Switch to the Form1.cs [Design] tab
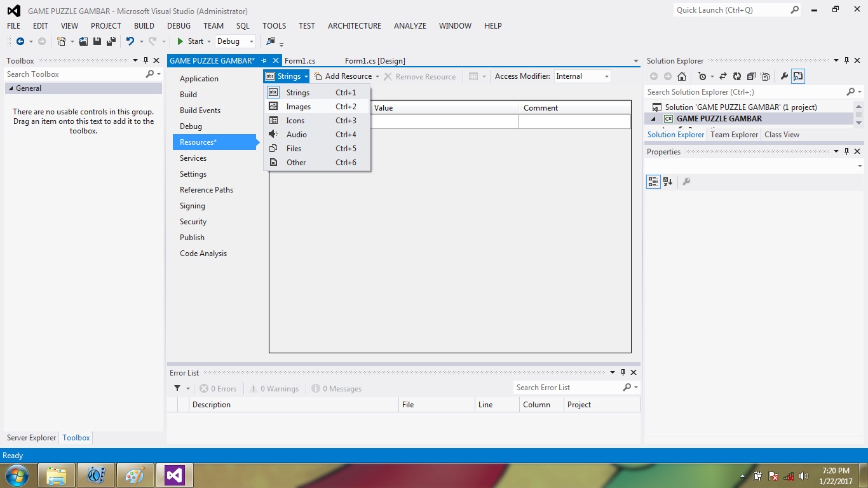868x488 pixels. pyautogui.click(x=375, y=61)
